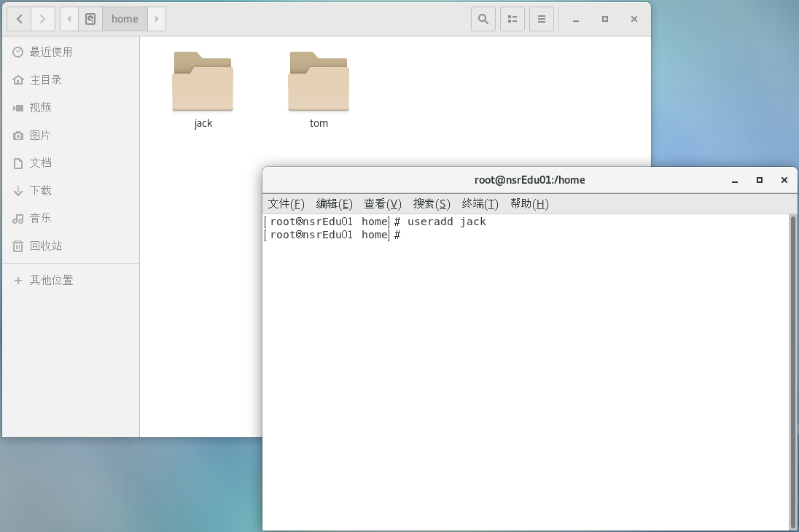Click the disk root icon in path bar
Viewport: 799px width, 532px height.
tap(90, 20)
